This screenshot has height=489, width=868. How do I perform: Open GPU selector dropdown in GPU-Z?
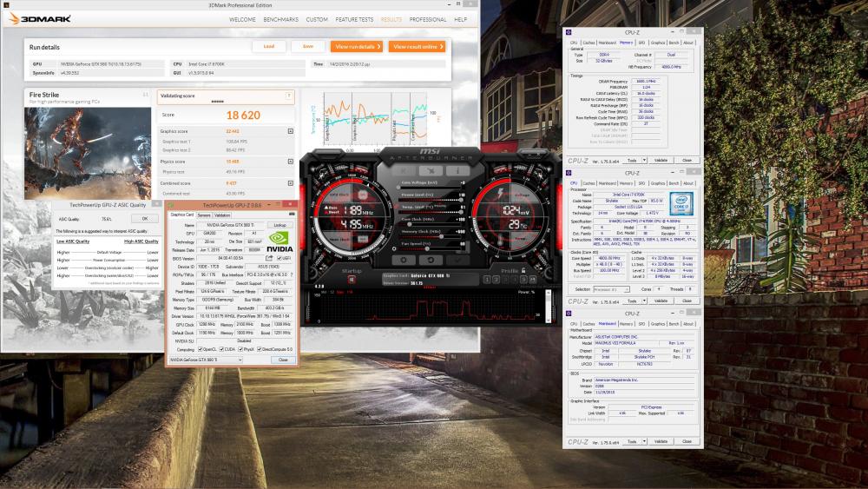(x=206, y=360)
